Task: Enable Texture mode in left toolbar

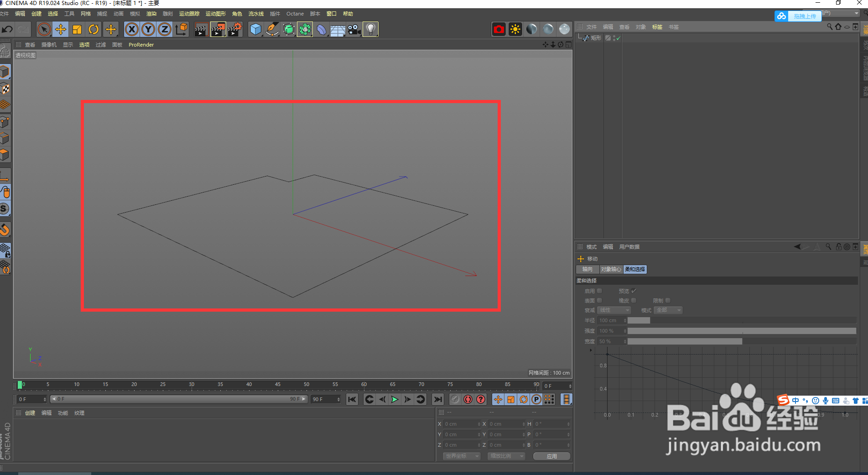Action: tap(5, 89)
